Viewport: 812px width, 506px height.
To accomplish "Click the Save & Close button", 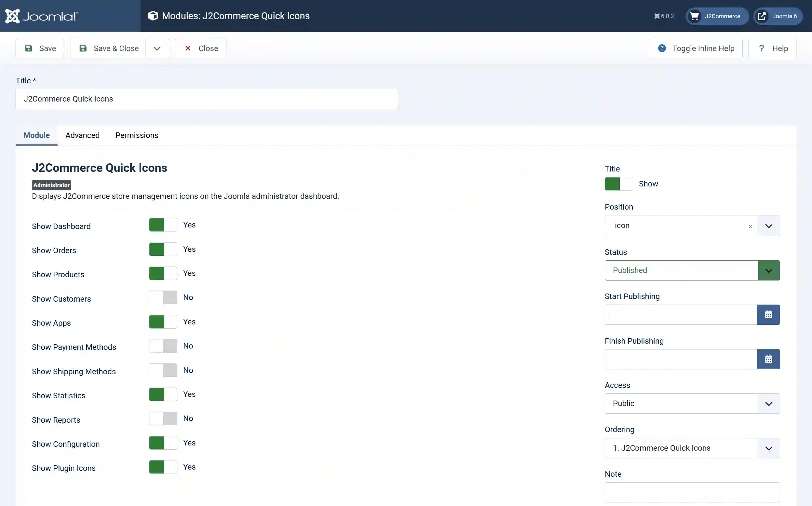I will (108, 48).
